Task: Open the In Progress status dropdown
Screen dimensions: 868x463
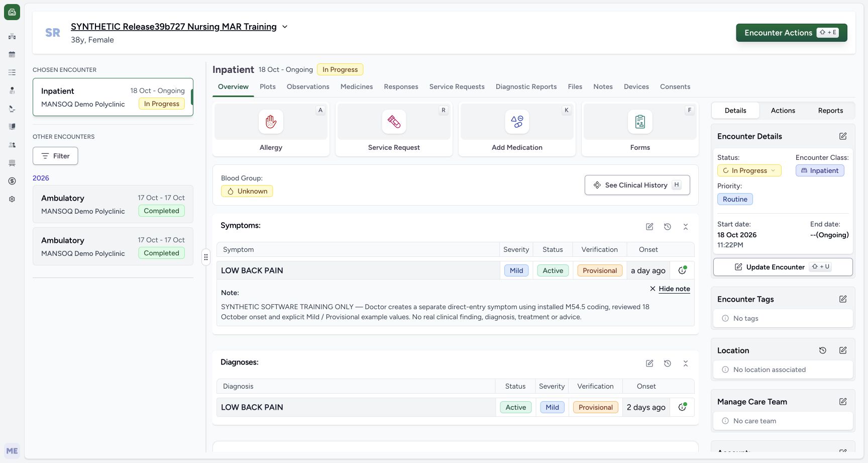Action: [749, 171]
